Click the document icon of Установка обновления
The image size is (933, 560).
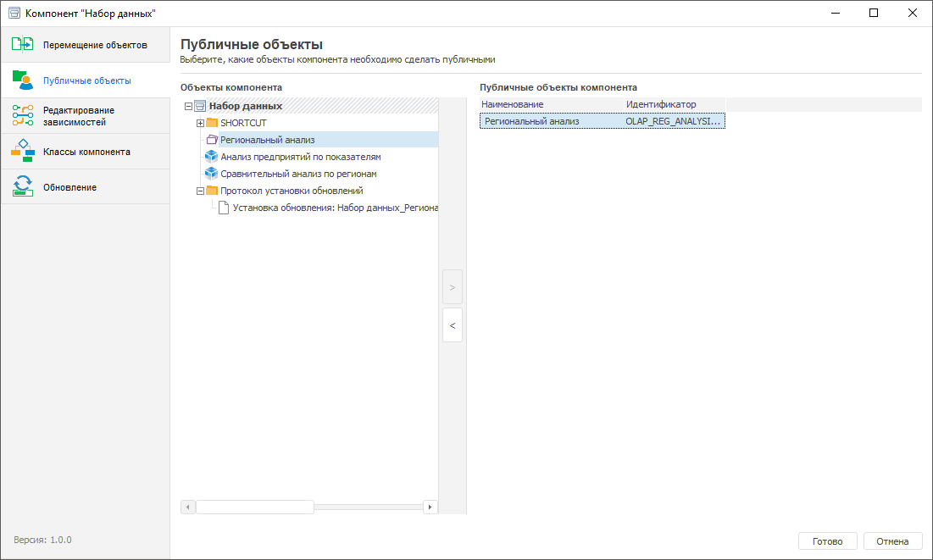point(224,208)
